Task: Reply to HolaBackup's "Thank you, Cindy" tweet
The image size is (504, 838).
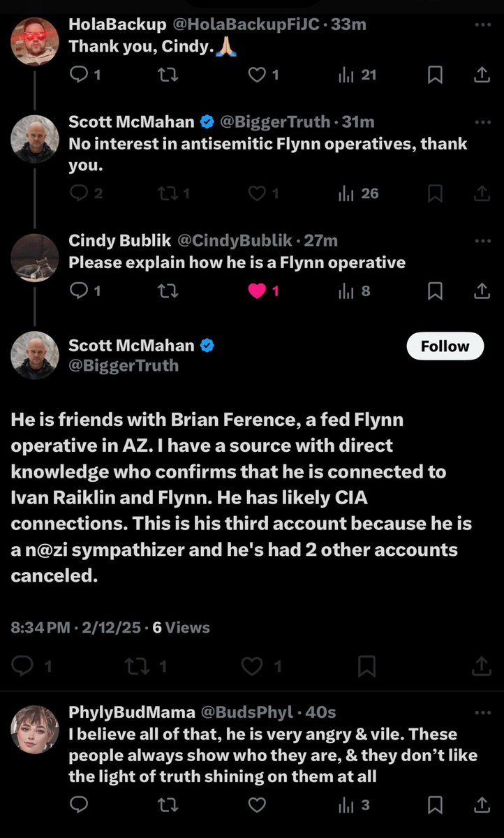Action: (80, 75)
